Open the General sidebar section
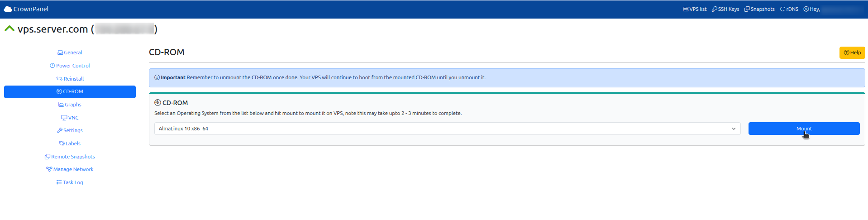The width and height of the screenshot is (868, 220). 70,53
